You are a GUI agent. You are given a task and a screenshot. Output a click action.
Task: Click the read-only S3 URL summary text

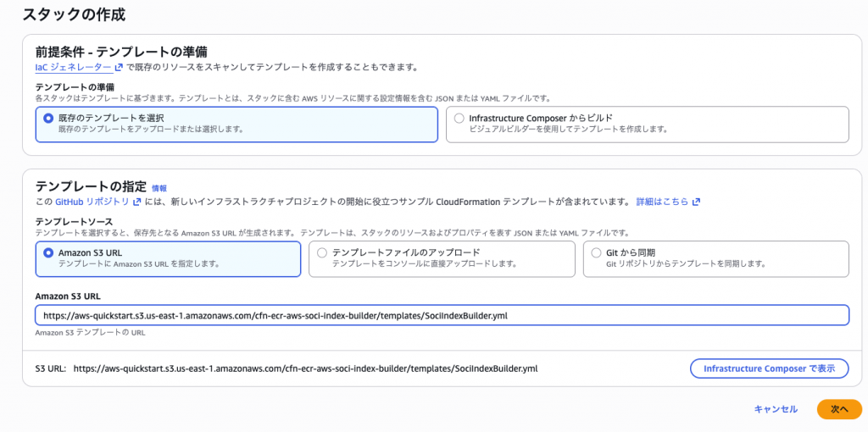point(305,368)
